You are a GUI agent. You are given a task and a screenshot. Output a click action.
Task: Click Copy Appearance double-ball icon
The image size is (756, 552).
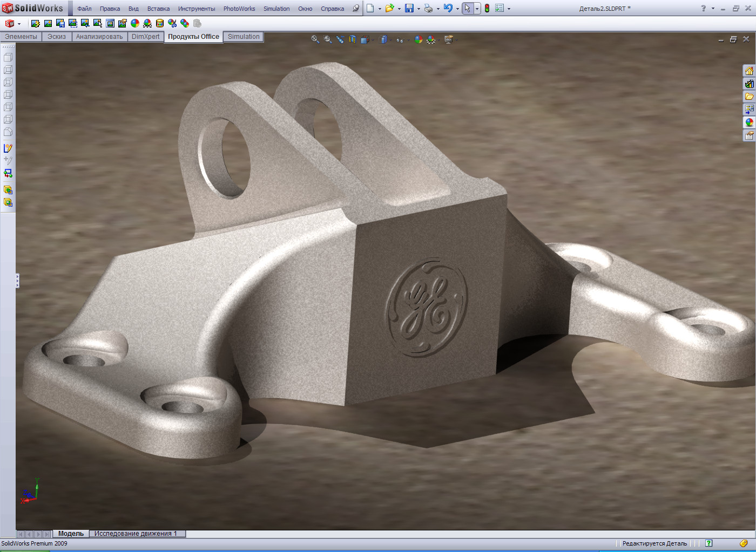[185, 23]
